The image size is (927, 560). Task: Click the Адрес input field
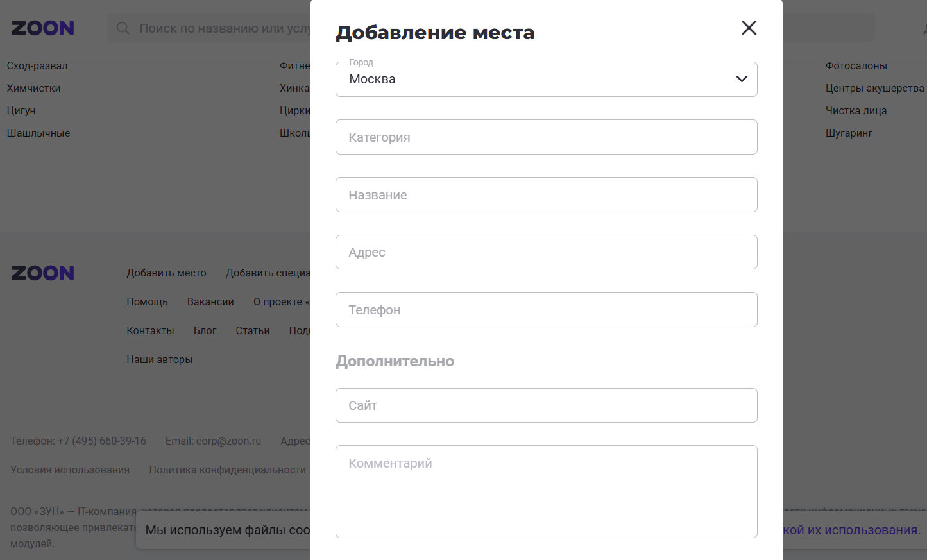click(x=546, y=251)
